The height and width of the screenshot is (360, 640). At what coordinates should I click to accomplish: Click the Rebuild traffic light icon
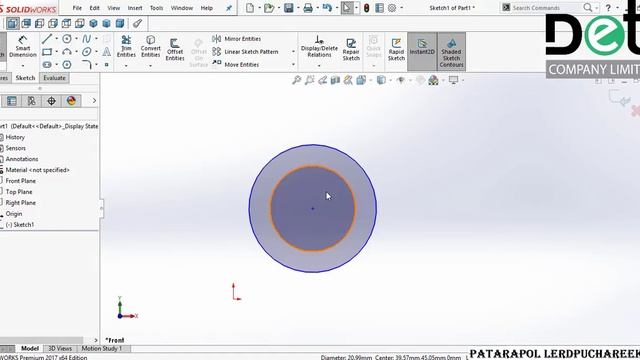coord(367,8)
